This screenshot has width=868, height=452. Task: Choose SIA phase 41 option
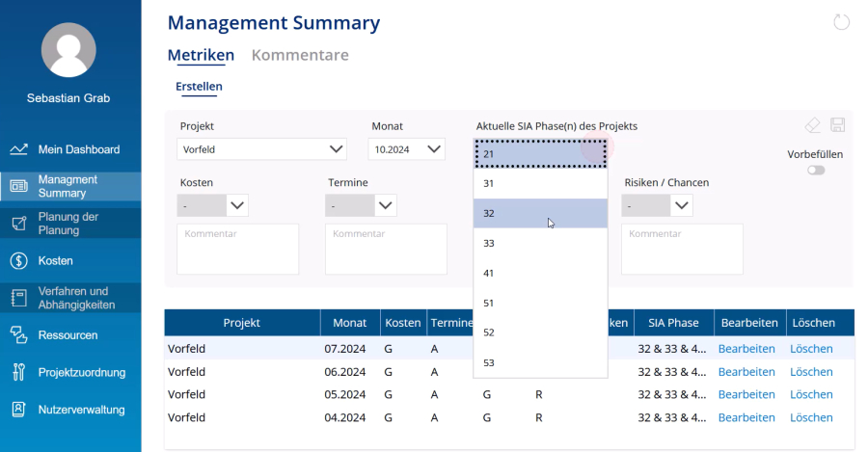(x=540, y=273)
